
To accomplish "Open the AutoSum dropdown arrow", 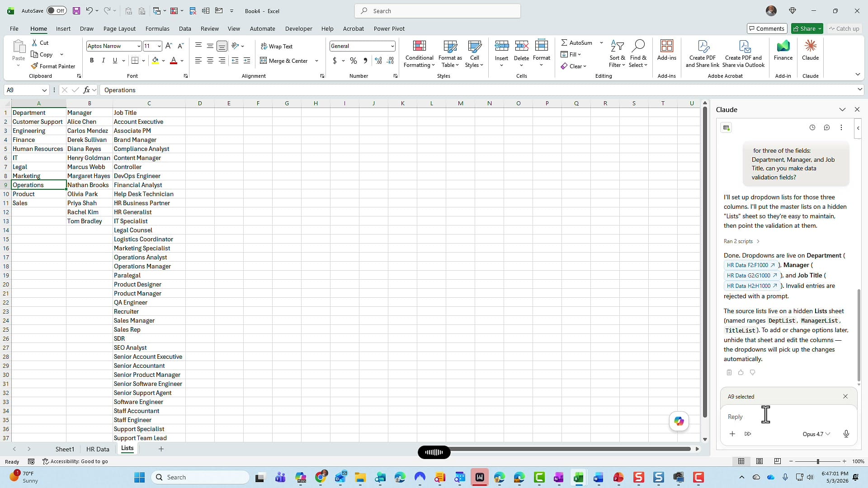I will (x=601, y=42).
